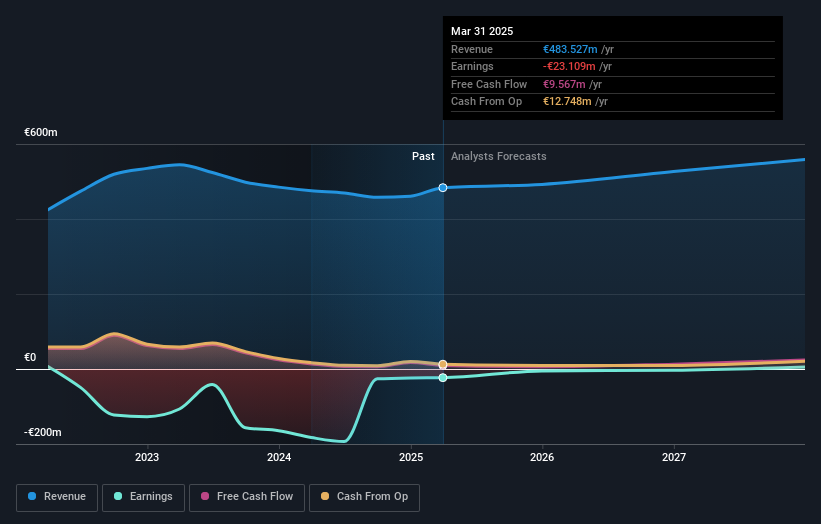Click the Mar 31 2025 tooltip date
The width and height of the screenshot is (821, 524).
[482, 31]
